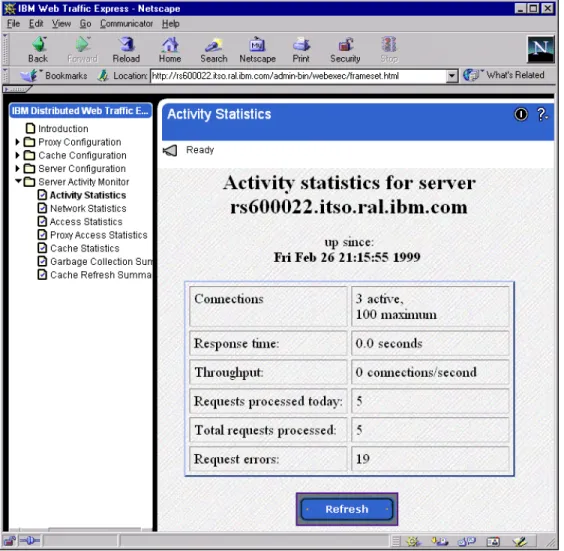Open Network Statistics
Screen dimensions: 564x551
pos(88,208)
